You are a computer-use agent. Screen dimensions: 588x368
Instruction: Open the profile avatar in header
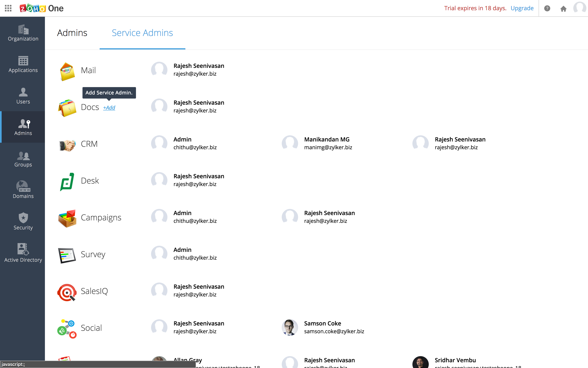tap(580, 8)
